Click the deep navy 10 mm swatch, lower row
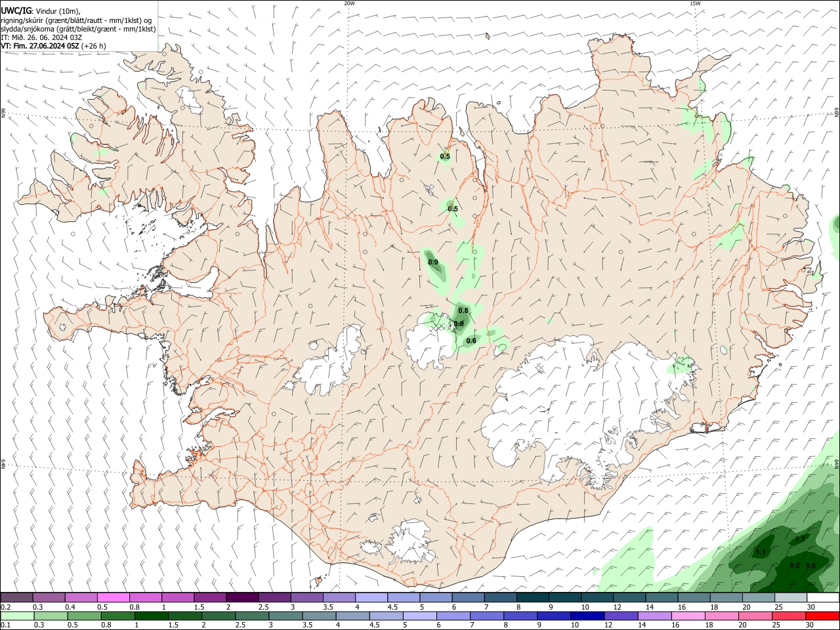This screenshot has height=630, width=840. (x=586, y=616)
